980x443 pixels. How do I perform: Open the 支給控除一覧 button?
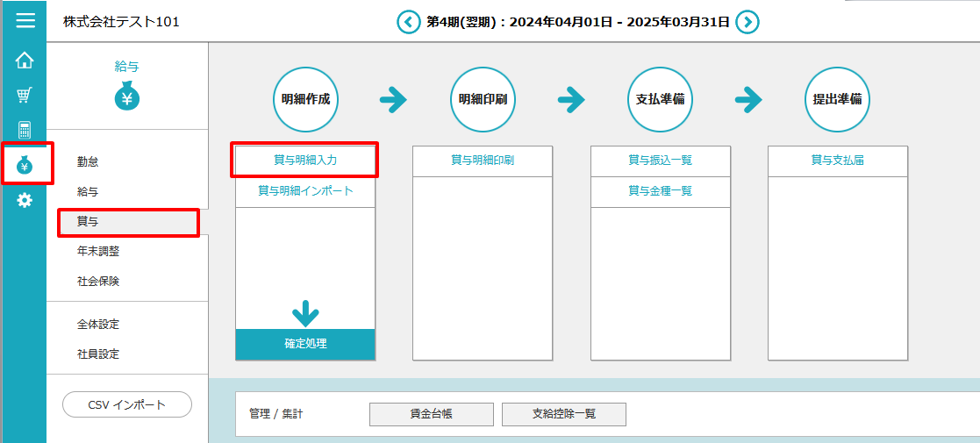(x=563, y=414)
